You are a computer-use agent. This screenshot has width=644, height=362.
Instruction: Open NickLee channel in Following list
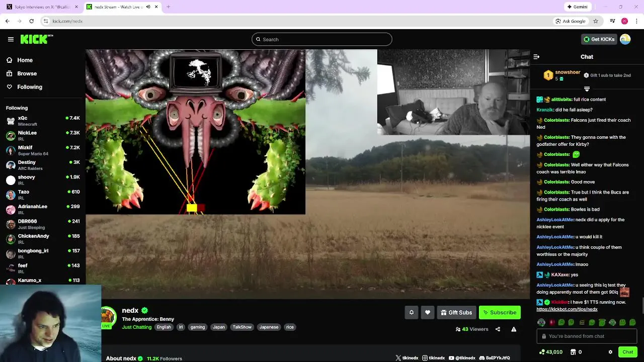(x=43, y=135)
